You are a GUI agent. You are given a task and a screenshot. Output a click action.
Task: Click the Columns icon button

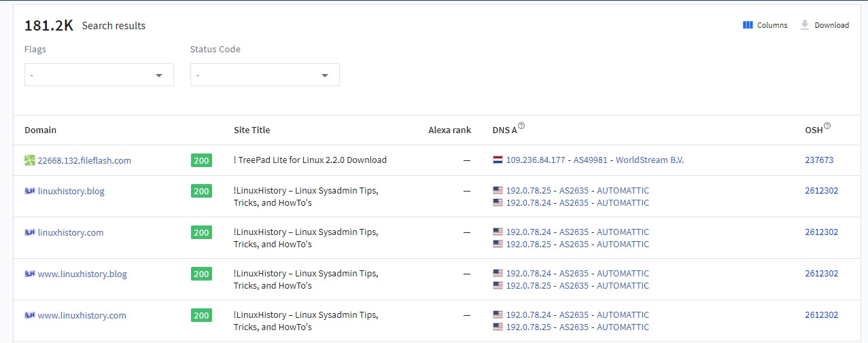coord(748,25)
